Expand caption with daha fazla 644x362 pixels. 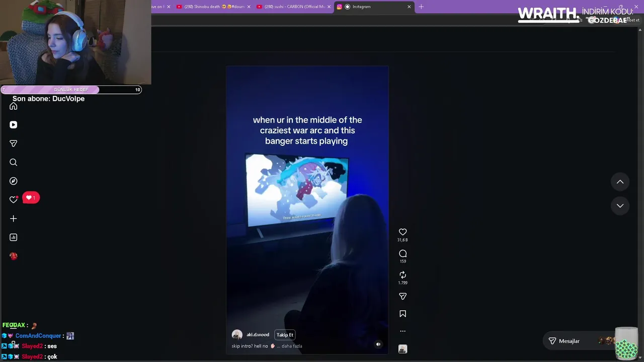tap(292, 346)
